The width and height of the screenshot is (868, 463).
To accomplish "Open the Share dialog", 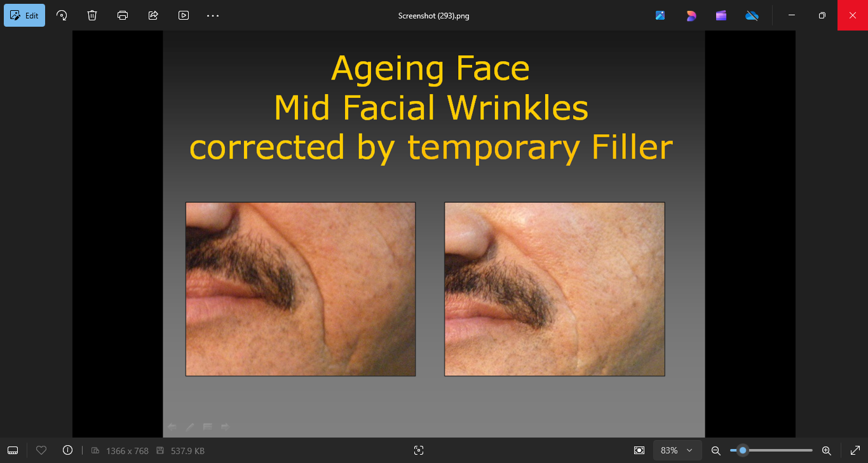I will click(x=153, y=15).
